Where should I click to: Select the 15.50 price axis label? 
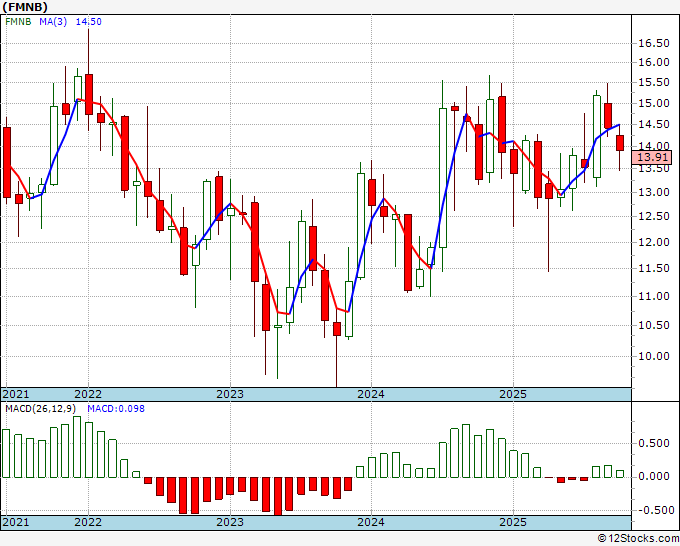point(654,82)
